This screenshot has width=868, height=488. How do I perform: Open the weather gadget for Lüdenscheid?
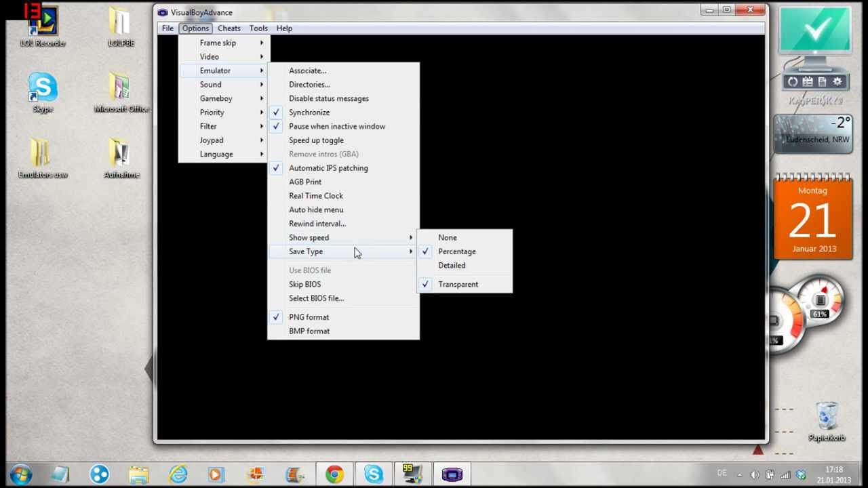click(x=813, y=134)
